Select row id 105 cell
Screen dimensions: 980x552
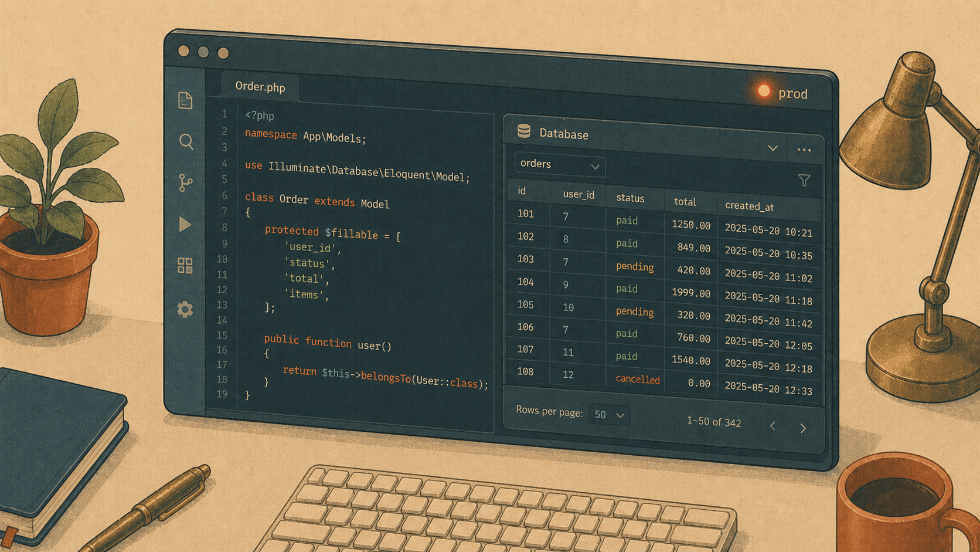tap(526, 304)
